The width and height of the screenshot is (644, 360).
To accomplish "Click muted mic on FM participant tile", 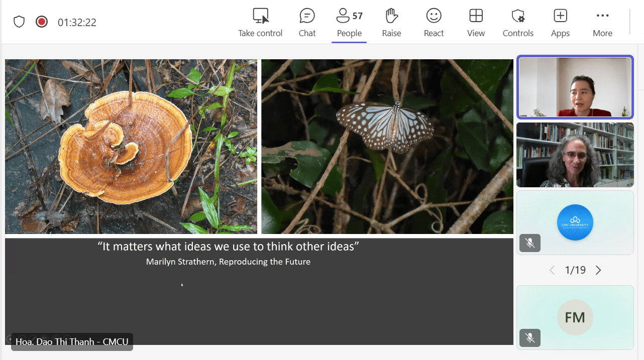I will pos(530,338).
